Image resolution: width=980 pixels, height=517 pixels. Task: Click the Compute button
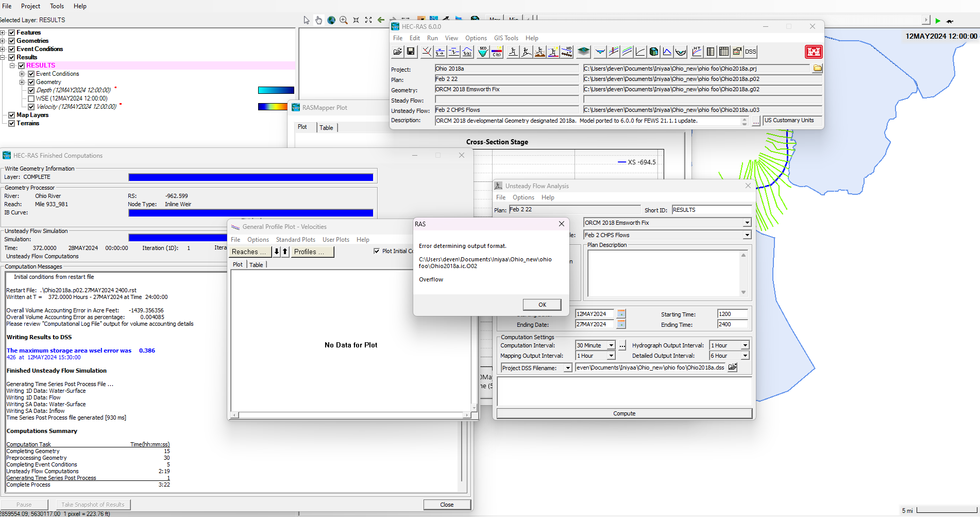click(x=624, y=413)
